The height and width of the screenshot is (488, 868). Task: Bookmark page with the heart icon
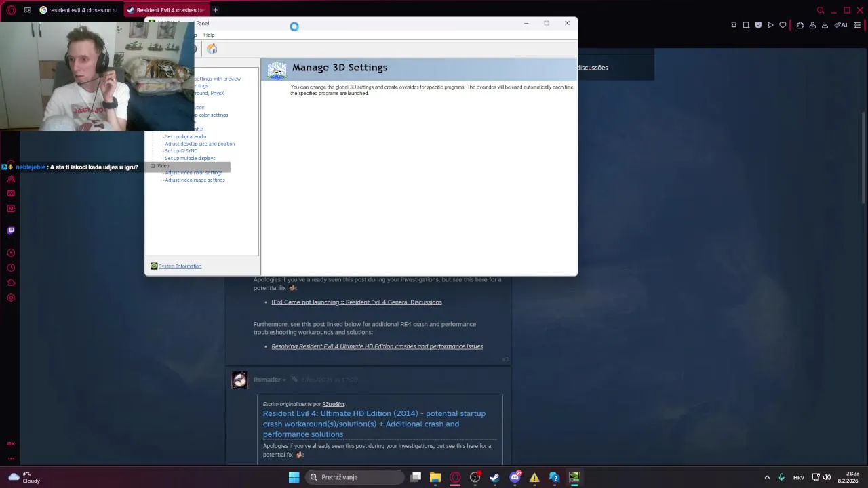pyautogui.click(x=783, y=25)
